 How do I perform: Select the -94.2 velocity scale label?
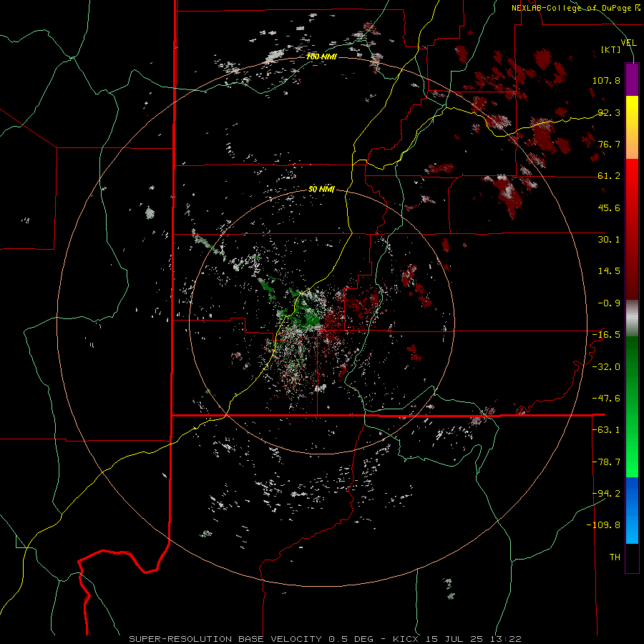(606, 493)
